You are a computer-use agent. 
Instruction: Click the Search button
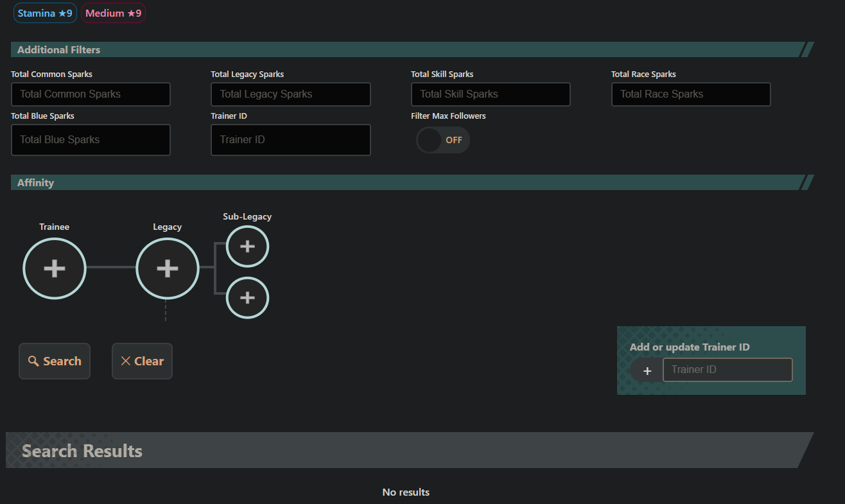pyautogui.click(x=55, y=361)
